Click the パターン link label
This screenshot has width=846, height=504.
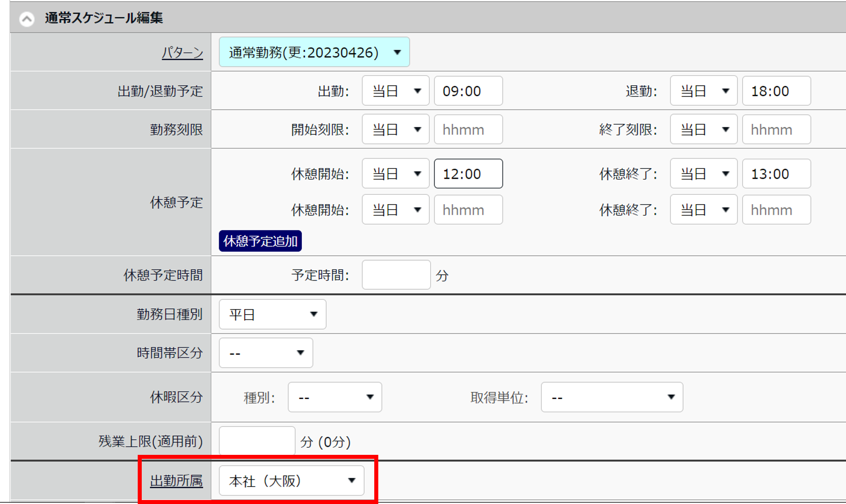(x=182, y=53)
